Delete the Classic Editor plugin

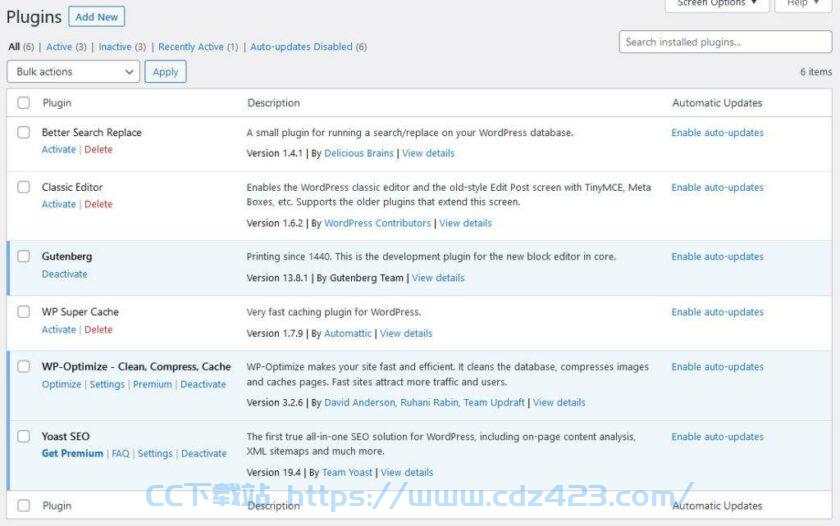[99, 204]
